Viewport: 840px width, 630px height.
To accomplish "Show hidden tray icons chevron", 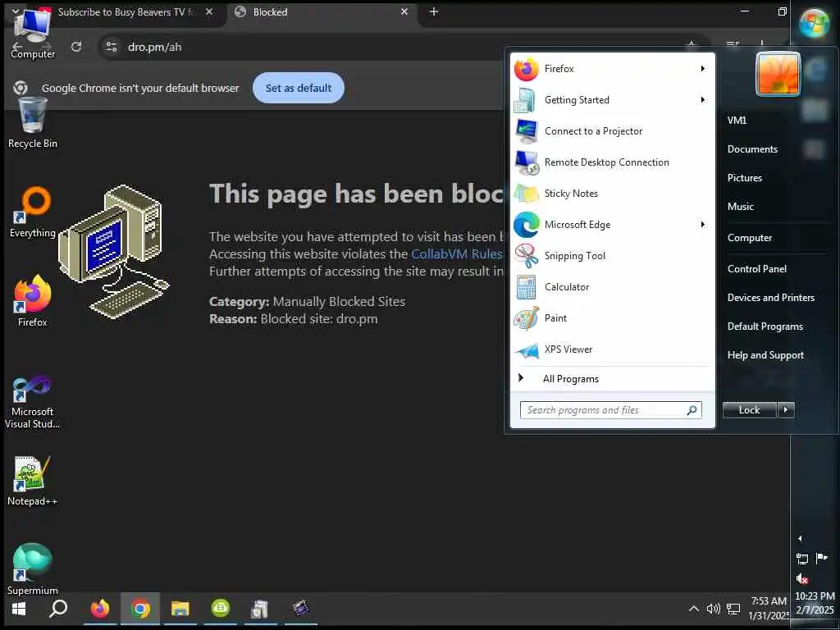I will click(x=694, y=609).
